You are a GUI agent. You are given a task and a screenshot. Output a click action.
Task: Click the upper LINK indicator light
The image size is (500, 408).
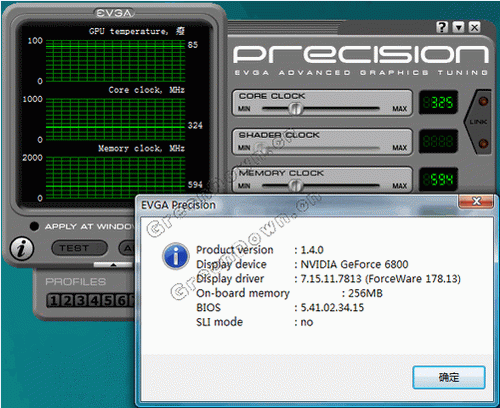tap(483, 101)
